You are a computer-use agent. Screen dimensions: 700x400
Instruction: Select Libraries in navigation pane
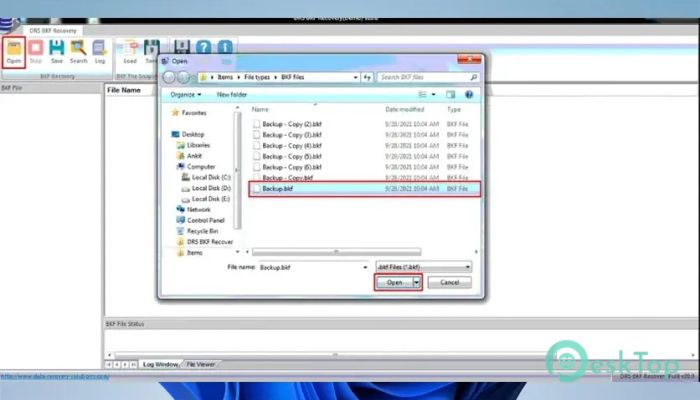click(193, 145)
